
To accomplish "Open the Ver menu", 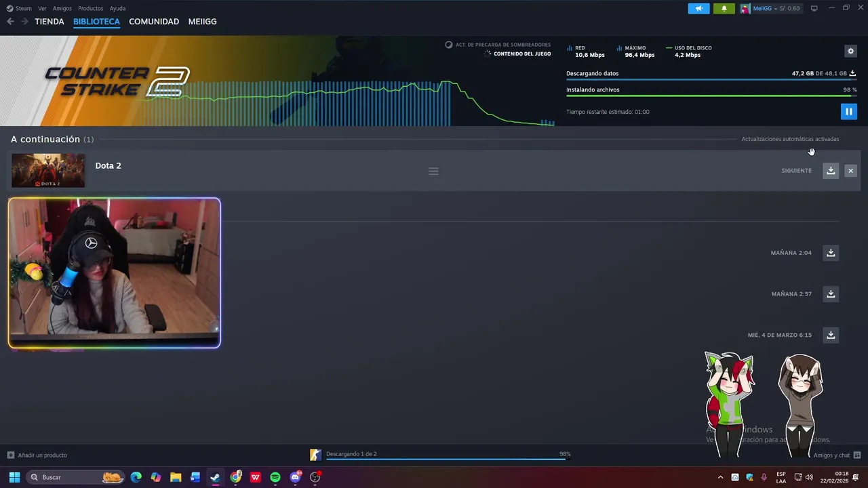I will (42, 8).
